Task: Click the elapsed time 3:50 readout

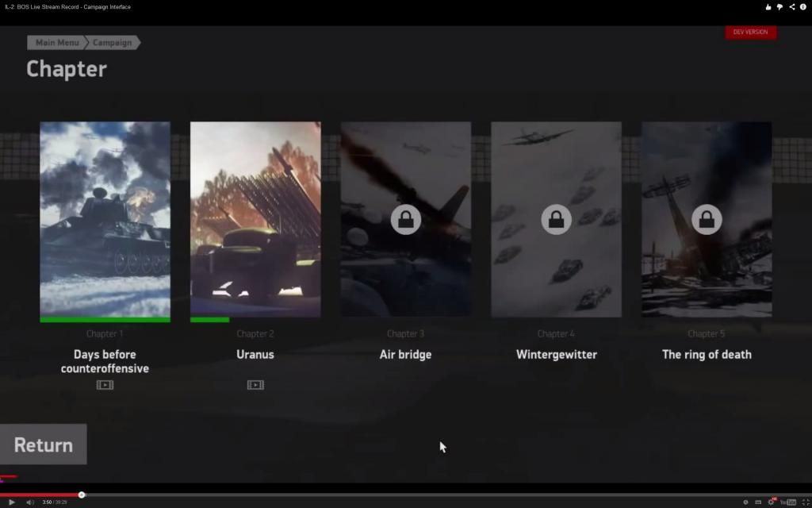Action: (x=47, y=502)
